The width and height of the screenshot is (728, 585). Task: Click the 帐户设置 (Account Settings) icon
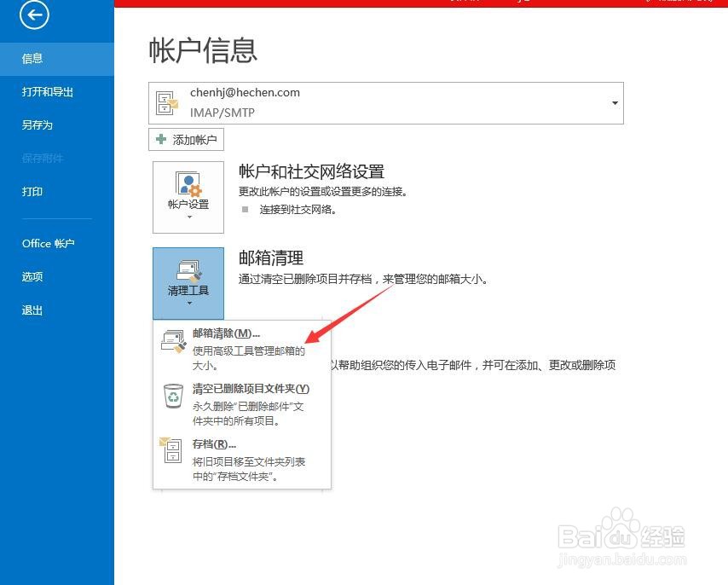tap(188, 183)
